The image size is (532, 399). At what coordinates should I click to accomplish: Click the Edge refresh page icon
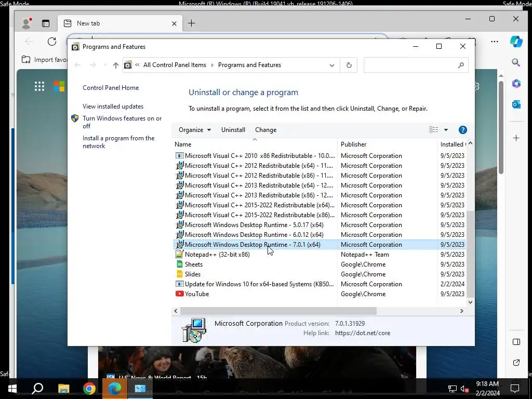[x=52, y=42]
